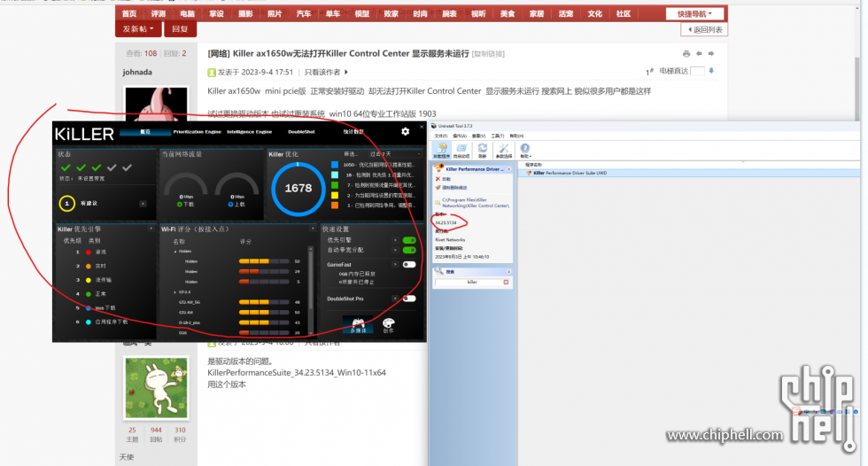The height and width of the screenshot is (466, 868).
Task: Switch to Prioritization Engine tab
Action: tap(197, 132)
